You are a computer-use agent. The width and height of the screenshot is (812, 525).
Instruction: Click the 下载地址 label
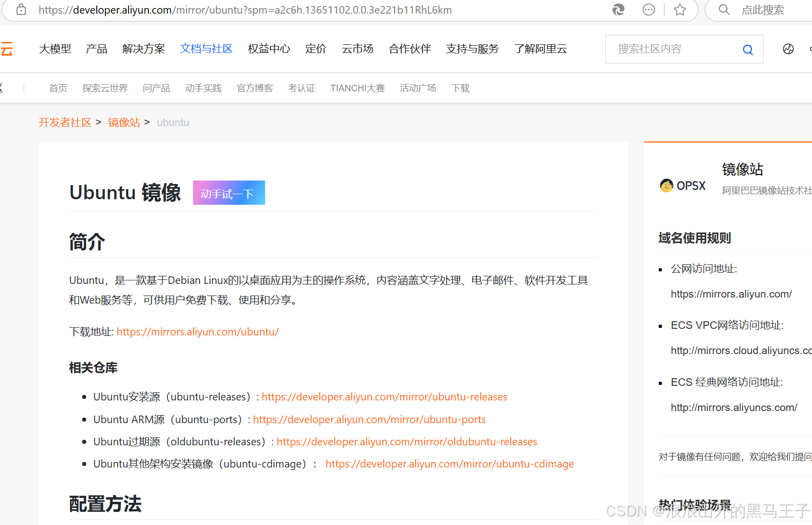91,332
